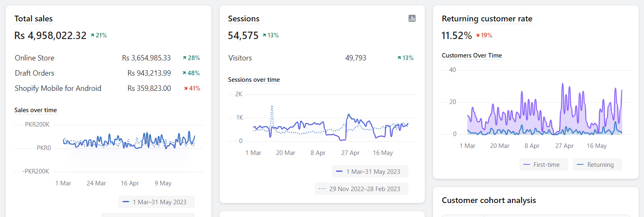644x217 pixels.
Task: Open the Sessions report bar chart icon
Action: coord(412,18)
